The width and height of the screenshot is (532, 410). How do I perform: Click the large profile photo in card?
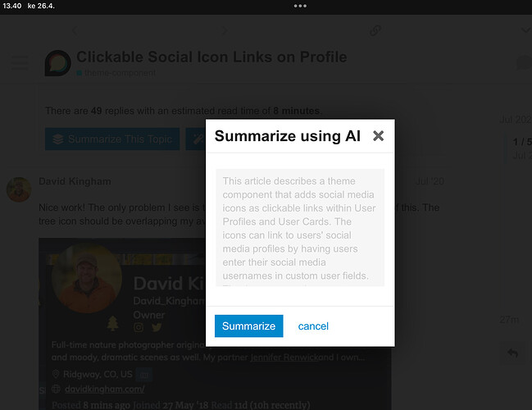point(87,278)
